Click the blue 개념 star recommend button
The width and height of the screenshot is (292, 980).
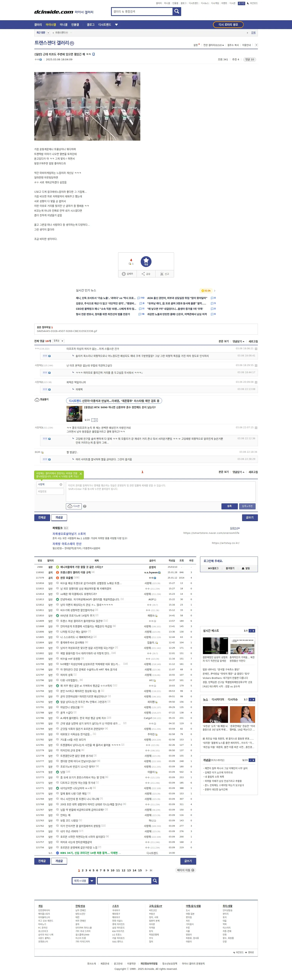tap(146, 261)
